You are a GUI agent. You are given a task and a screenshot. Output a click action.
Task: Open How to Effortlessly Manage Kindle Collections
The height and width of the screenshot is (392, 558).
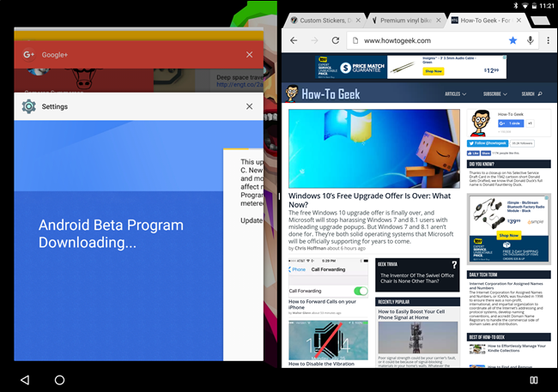pyautogui.click(x=516, y=348)
